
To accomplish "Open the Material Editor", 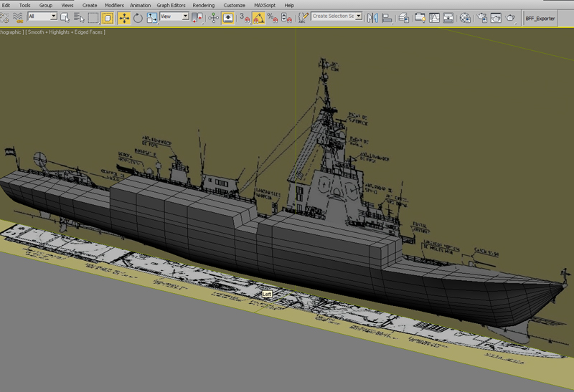I will click(x=465, y=18).
